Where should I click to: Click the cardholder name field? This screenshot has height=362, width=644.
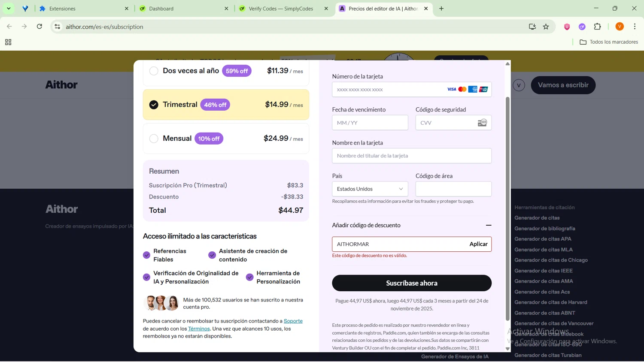click(x=411, y=156)
